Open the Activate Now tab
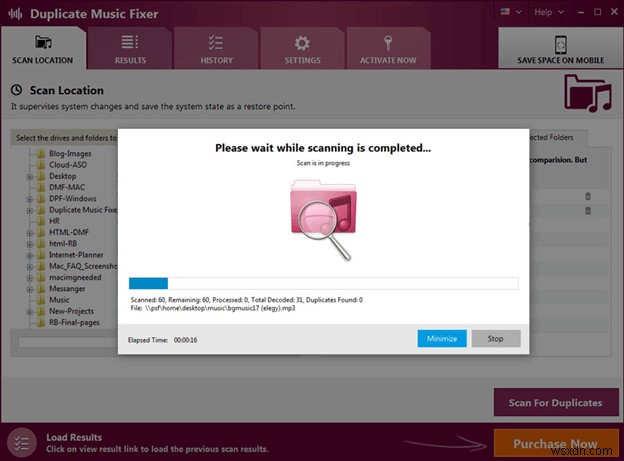This screenshot has width=624, height=461. pyautogui.click(x=388, y=49)
